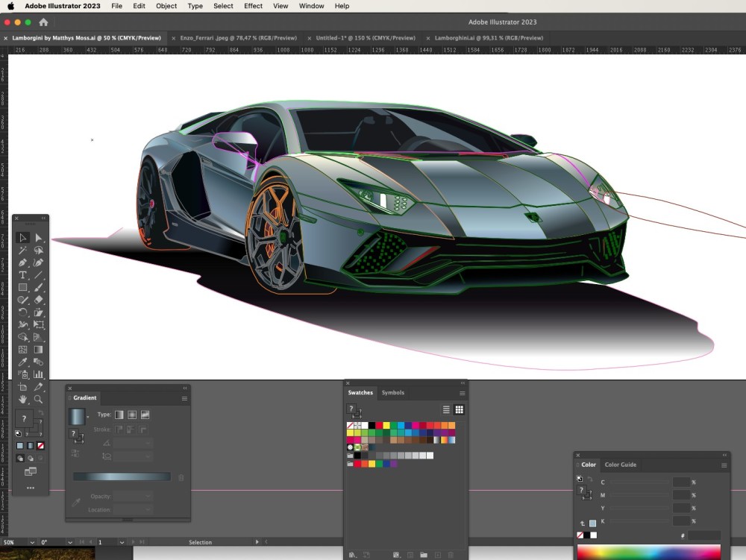Open the Window menu
Image resolution: width=746 pixels, height=560 pixels.
click(x=311, y=6)
